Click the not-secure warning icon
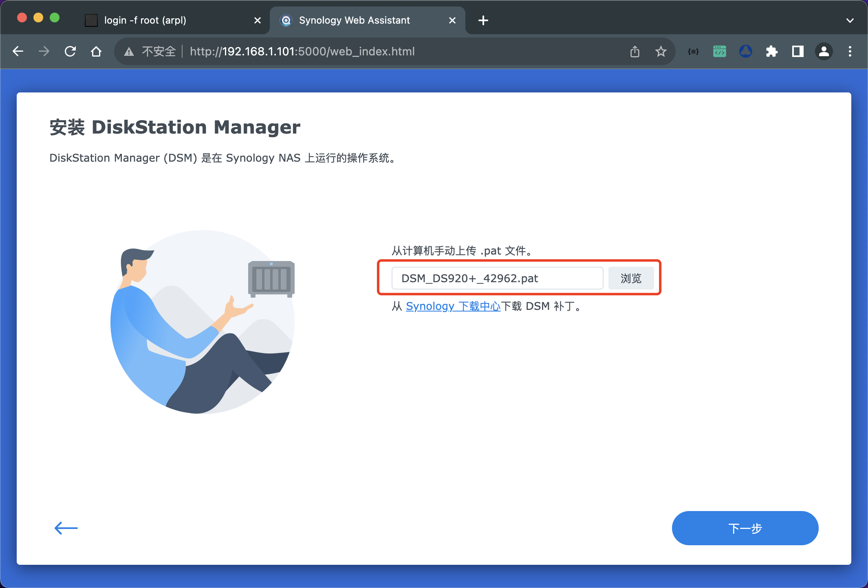Screen dimensions: 868x588 click(129, 52)
